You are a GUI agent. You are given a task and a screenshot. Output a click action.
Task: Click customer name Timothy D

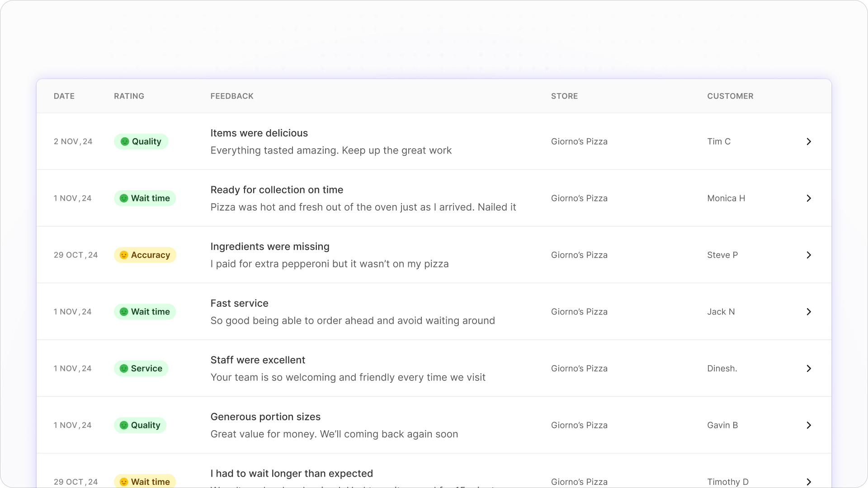728,482
